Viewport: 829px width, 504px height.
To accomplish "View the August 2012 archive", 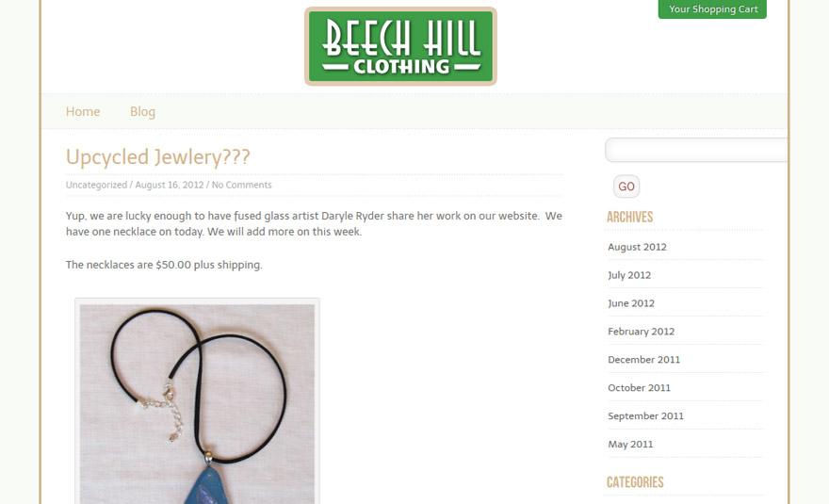I will pyautogui.click(x=637, y=247).
